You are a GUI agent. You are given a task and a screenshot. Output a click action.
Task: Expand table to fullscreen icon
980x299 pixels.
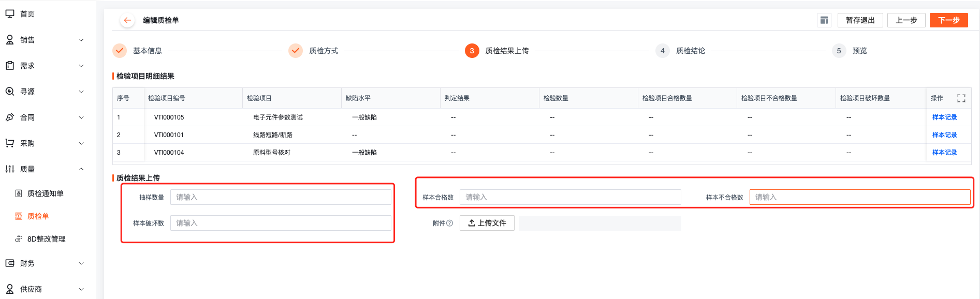click(961, 98)
